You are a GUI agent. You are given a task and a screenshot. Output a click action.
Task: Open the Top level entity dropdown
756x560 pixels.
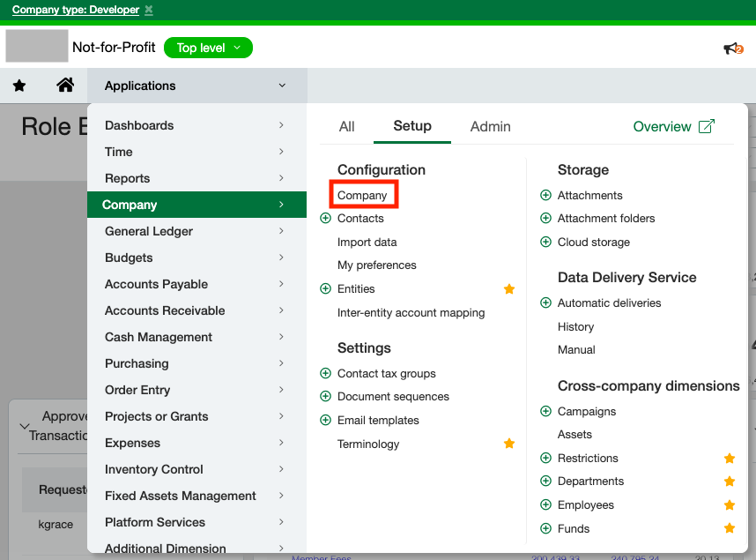208,48
